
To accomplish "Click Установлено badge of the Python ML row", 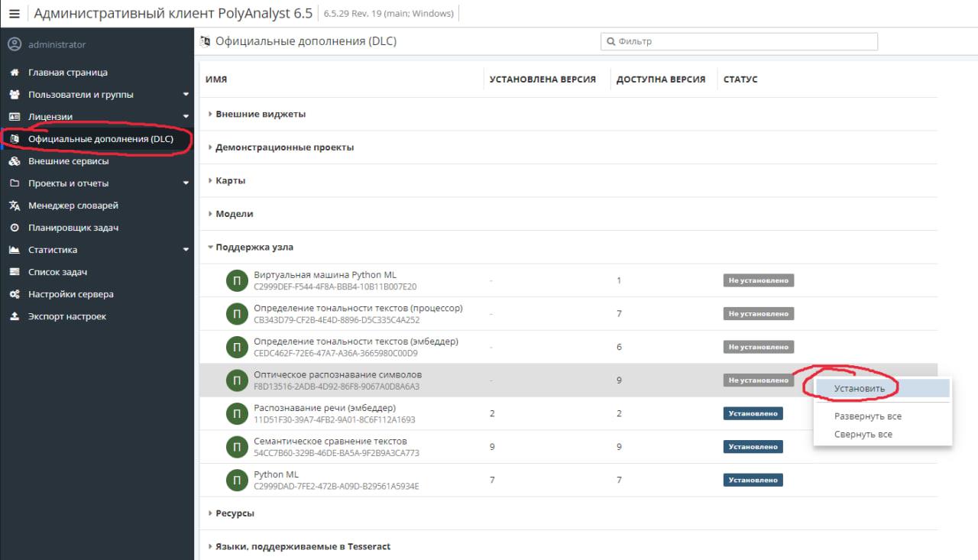I will [753, 480].
